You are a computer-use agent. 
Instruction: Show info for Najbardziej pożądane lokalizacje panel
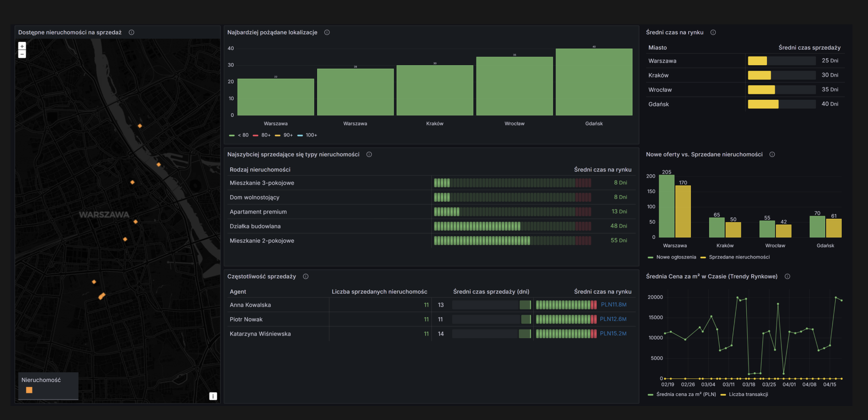click(327, 32)
